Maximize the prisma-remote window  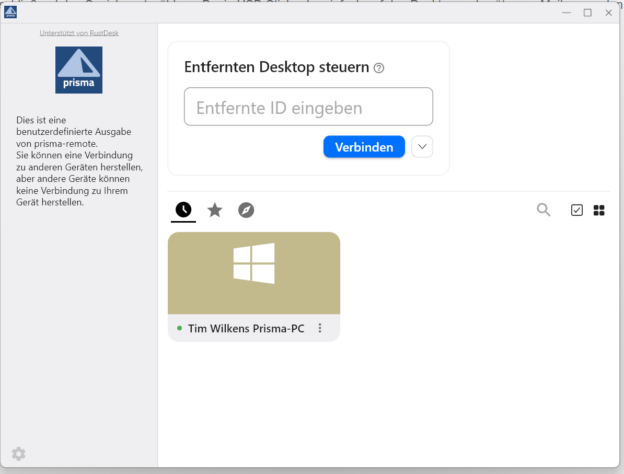[587, 13]
